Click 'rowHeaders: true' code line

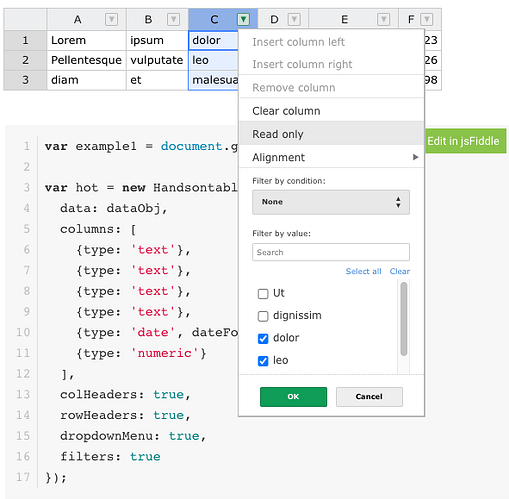coord(125,415)
